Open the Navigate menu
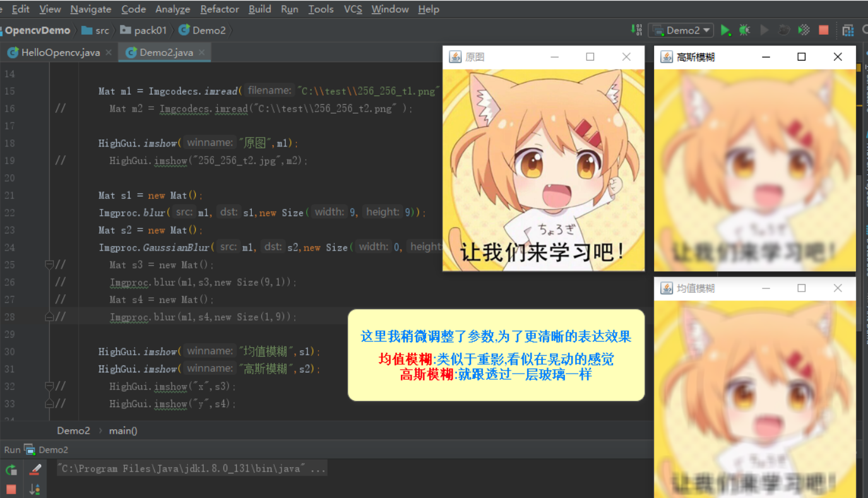 click(x=91, y=9)
